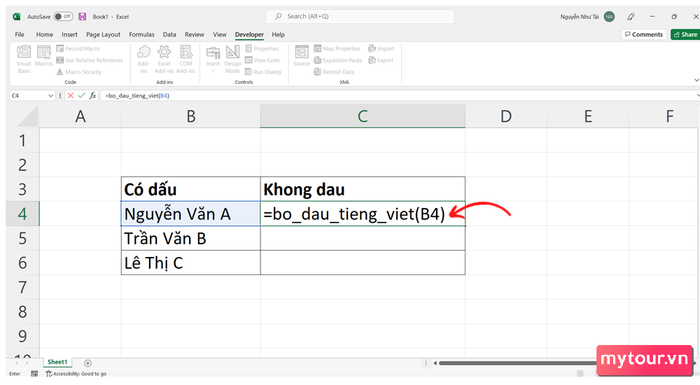Screen dimensions: 700x385
Task: Click the Search box in the title bar
Action: tap(360, 17)
